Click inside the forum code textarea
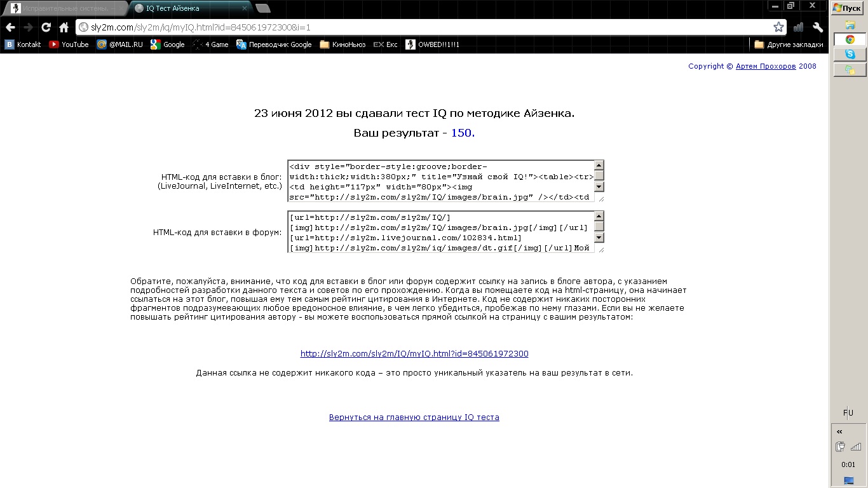Image resolution: width=868 pixels, height=488 pixels. click(441, 232)
